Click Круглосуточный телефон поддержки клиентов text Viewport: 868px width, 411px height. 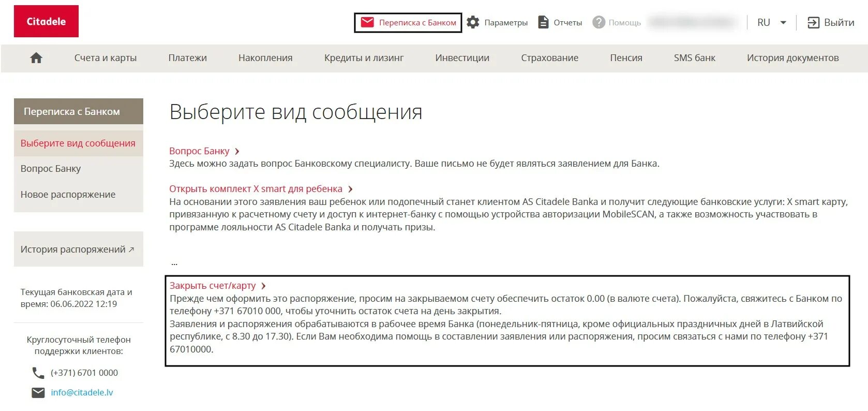79,345
